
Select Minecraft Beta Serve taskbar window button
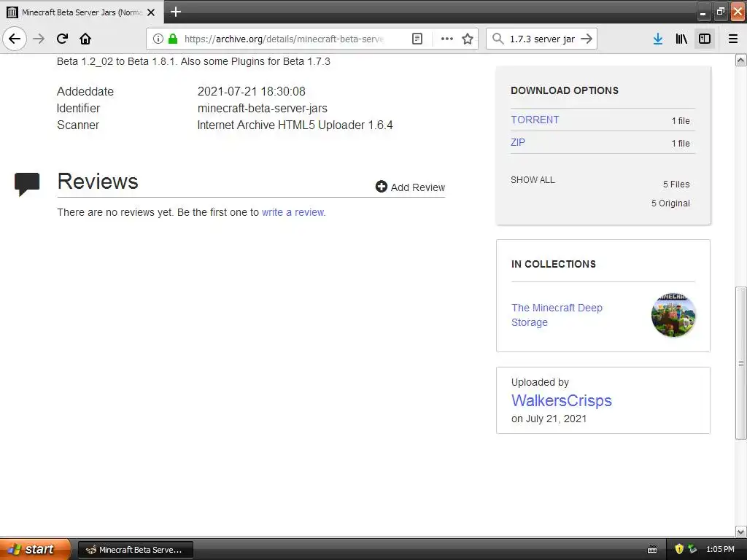135,550
